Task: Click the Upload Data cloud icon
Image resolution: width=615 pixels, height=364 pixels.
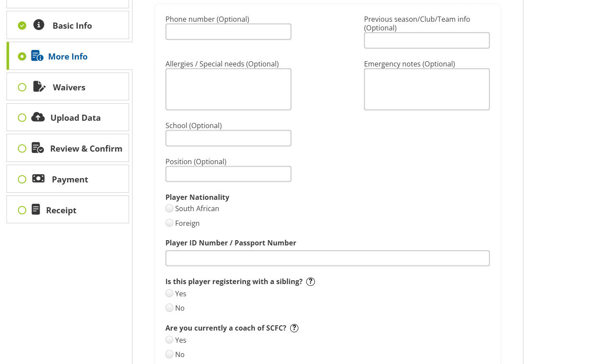Action: pos(38,117)
